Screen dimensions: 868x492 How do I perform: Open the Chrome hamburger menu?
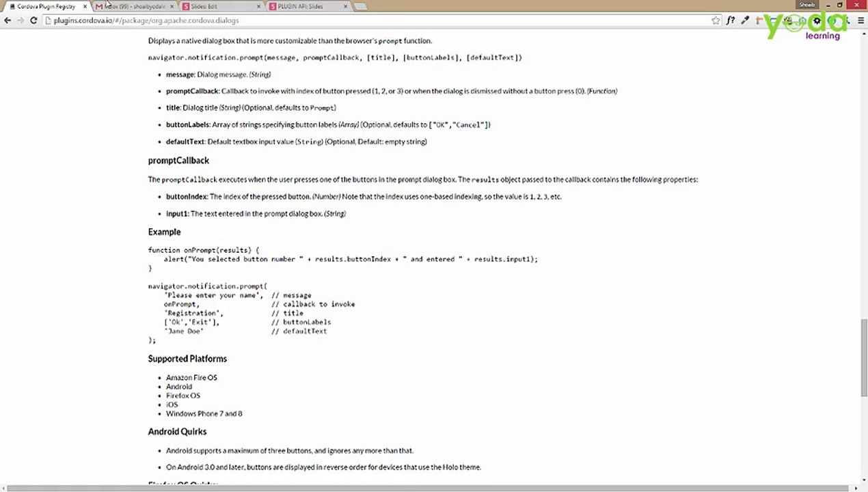pos(860,20)
